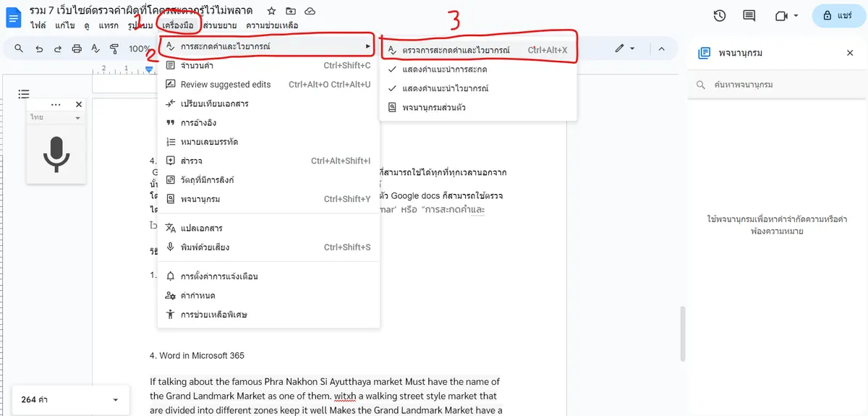Toggle แสดงคำแนะนำไวยากรณ์ grammar suggestions
Image resolution: width=868 pixels, height=416 pixels.
click(x=478, y=88)
